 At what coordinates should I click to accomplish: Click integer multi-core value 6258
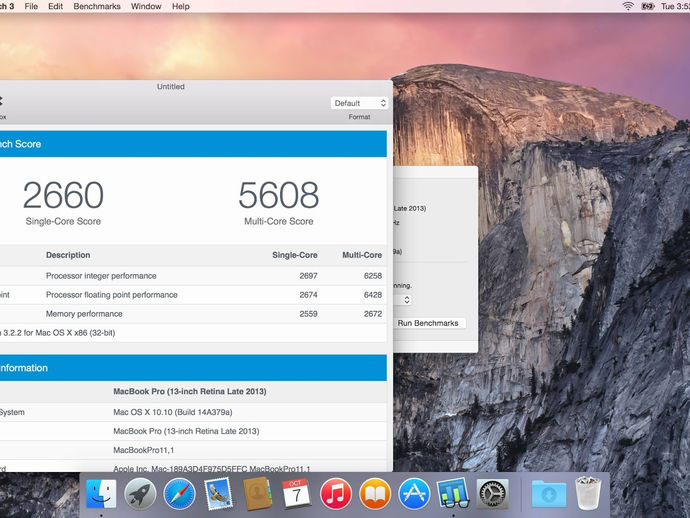[x=373, y=276]
